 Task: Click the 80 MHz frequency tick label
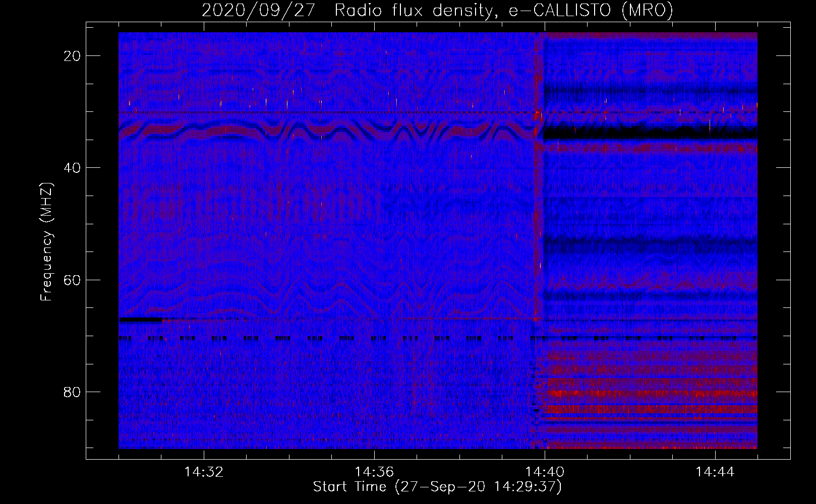[73, 392]
